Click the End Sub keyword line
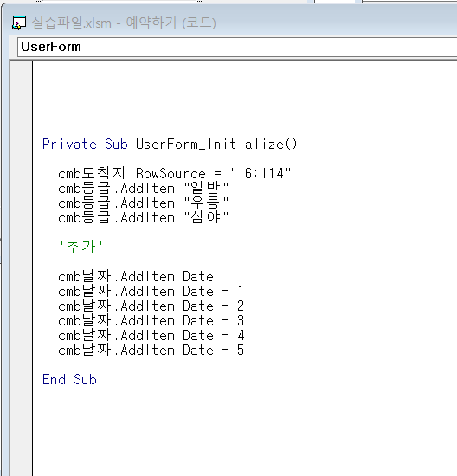 pos(69,379)
